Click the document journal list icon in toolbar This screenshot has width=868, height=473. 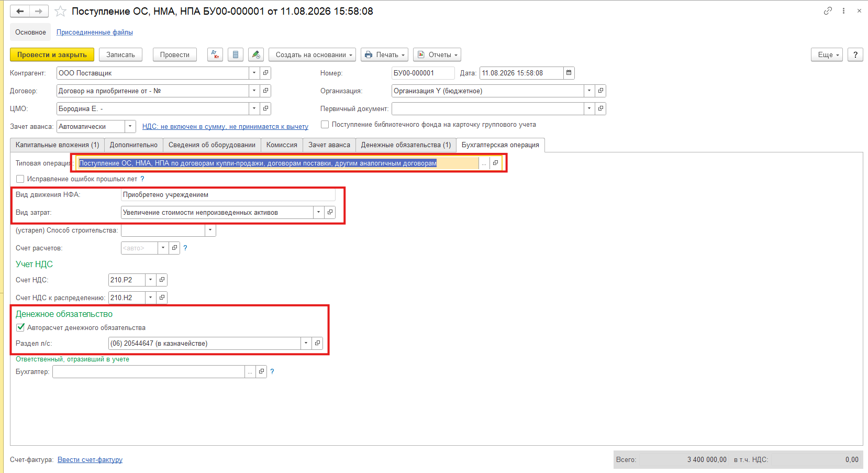point(236,54)
